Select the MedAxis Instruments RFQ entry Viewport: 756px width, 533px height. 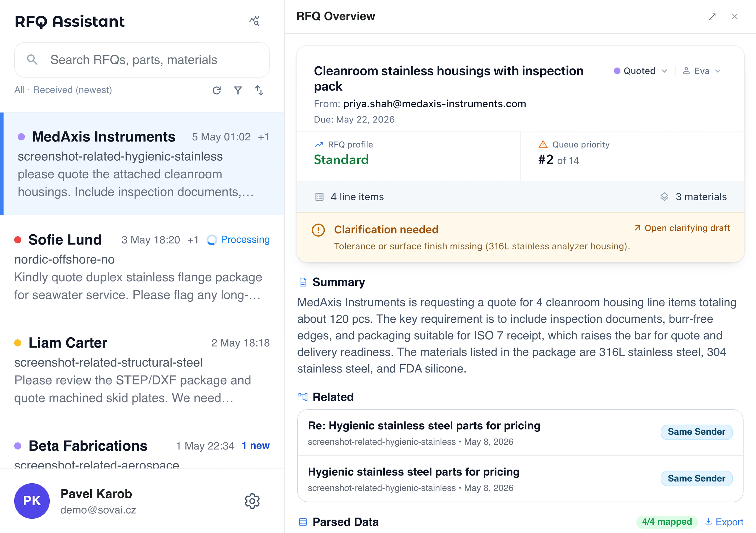pyautogui.click(x=142, y=164)
